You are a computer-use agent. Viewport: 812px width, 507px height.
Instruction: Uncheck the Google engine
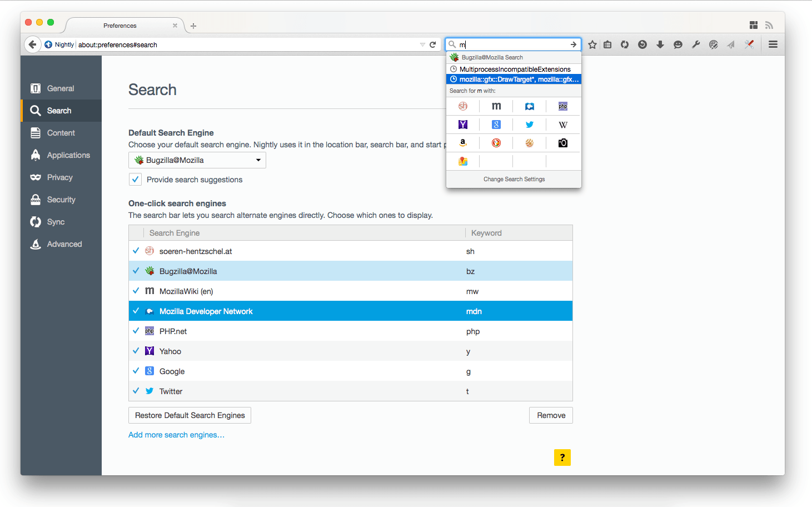click(136, 371)
